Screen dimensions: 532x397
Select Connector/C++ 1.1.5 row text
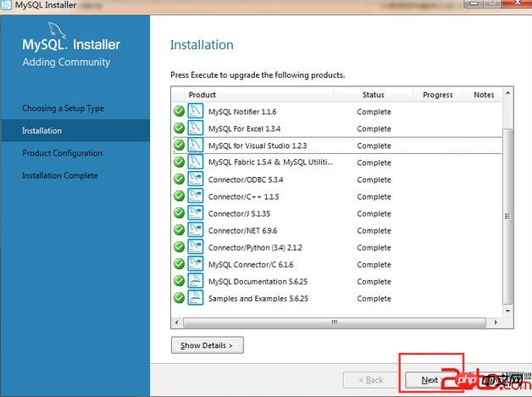[244, 196]
